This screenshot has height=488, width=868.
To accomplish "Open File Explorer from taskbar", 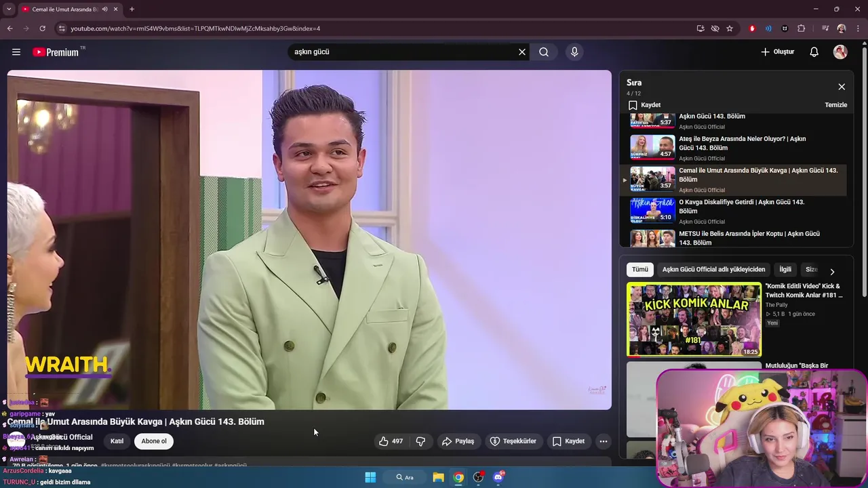I will tap(439, 477).
